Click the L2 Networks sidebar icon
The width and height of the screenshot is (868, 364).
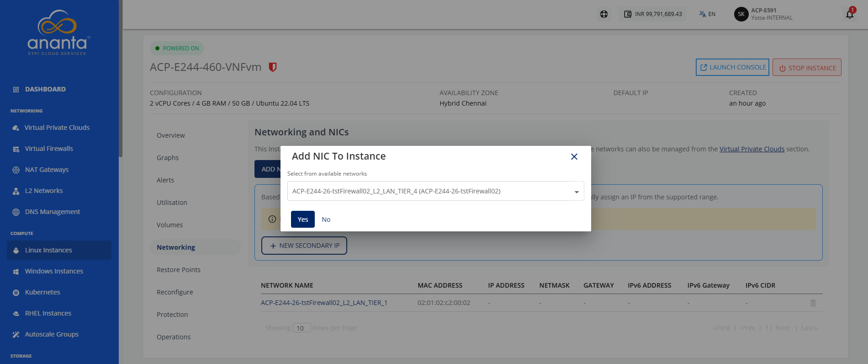16,191
